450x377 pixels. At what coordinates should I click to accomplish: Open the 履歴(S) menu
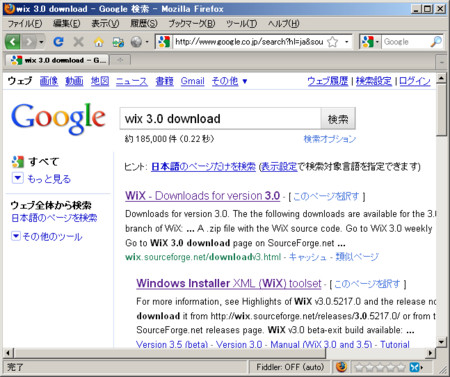tap(144, 24)
